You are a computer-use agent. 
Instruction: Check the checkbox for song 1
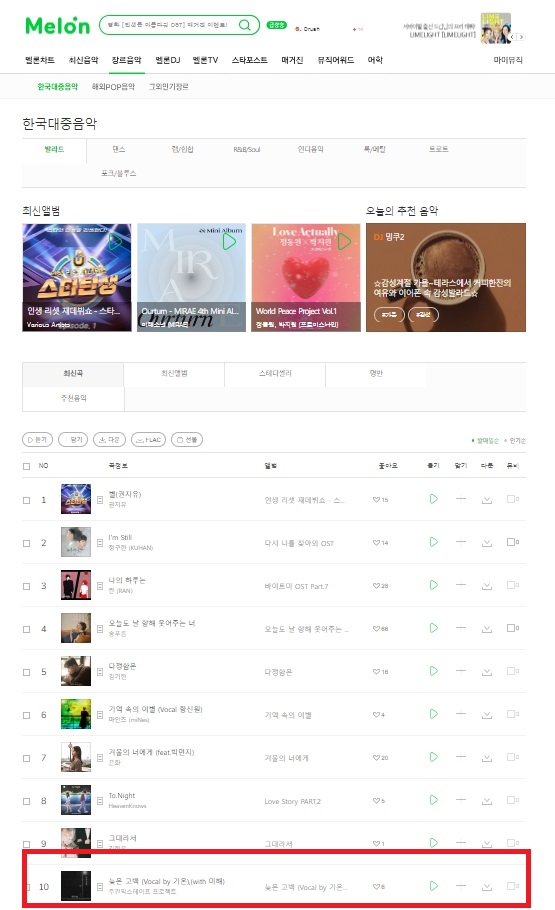(26, 500)
